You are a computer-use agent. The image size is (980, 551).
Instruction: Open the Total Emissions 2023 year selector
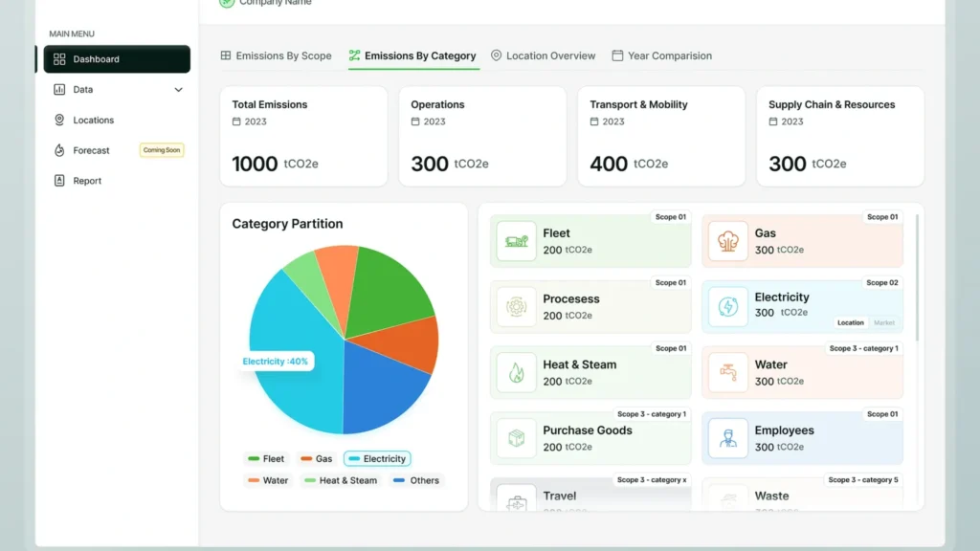tap(250, 121)
